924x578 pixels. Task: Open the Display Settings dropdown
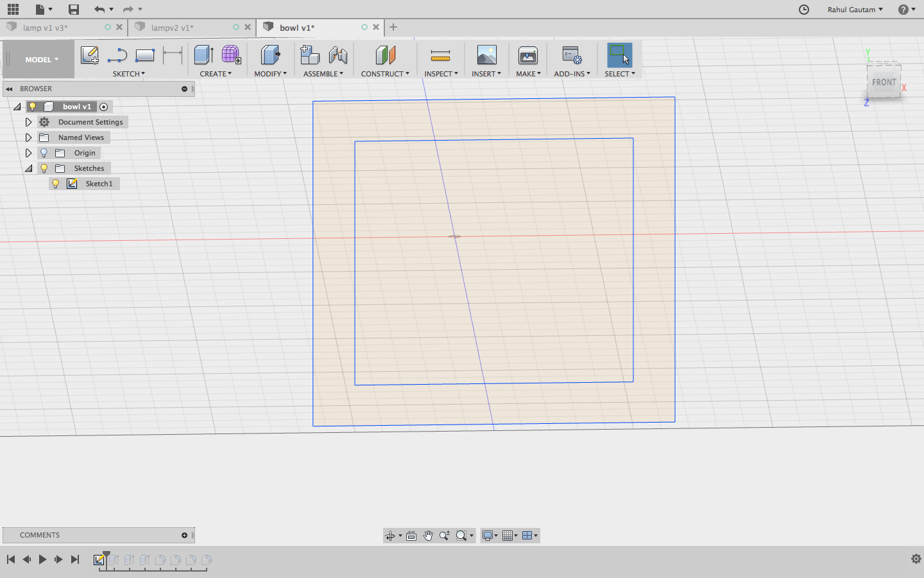tap(490, 536)
